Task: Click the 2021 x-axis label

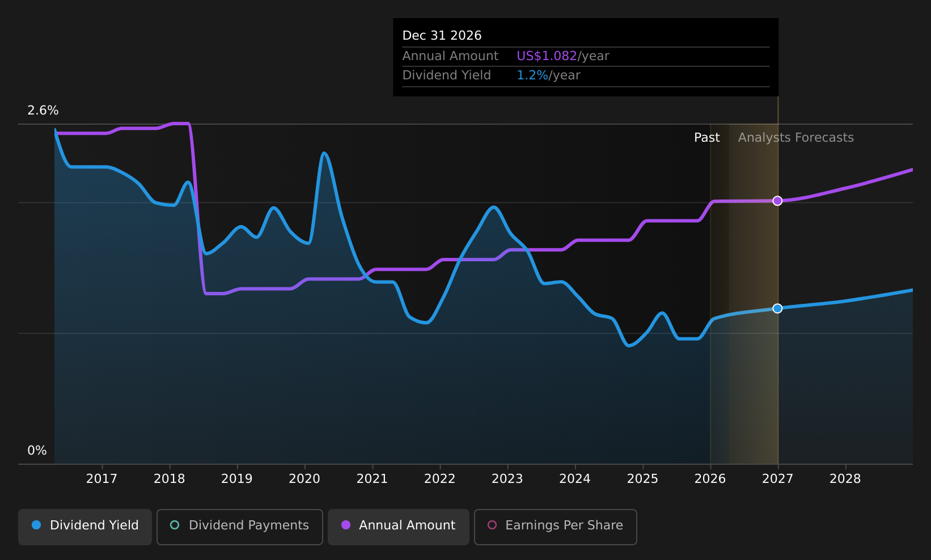Action: tap(372, 479)
